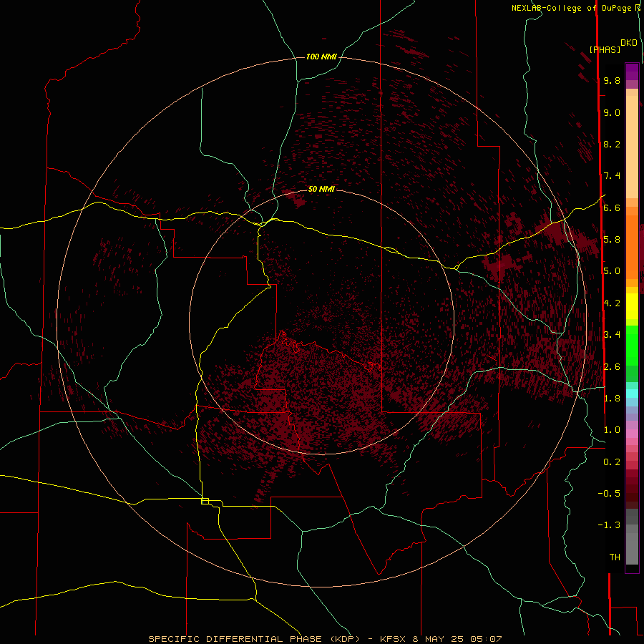The width and height of the screenshot is (644, 644).
Task: Select the 9.8 value on the color scale
Action: point(612,80)
